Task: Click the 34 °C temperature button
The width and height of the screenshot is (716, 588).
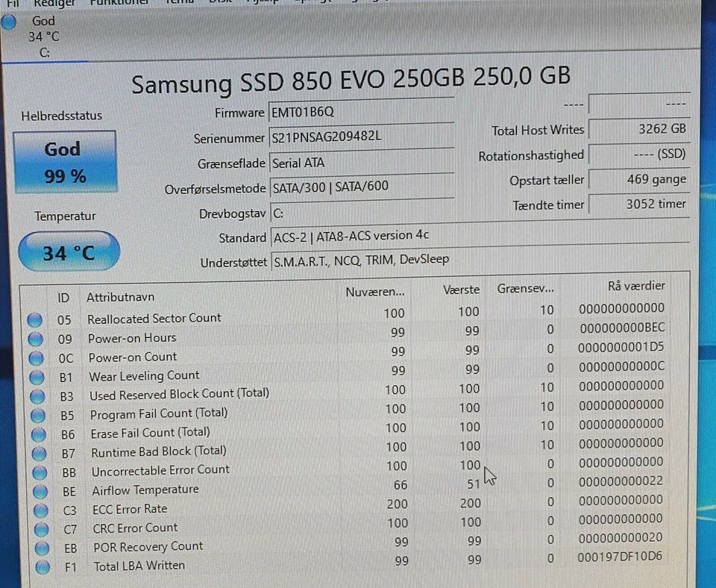Action: tap(69, 251)
